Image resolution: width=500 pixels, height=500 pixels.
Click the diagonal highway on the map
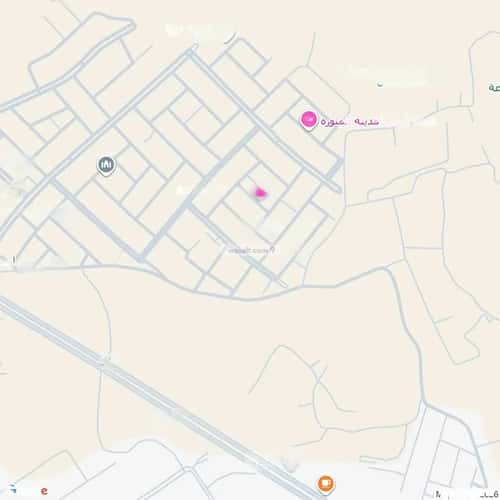[x=160, y=398]
